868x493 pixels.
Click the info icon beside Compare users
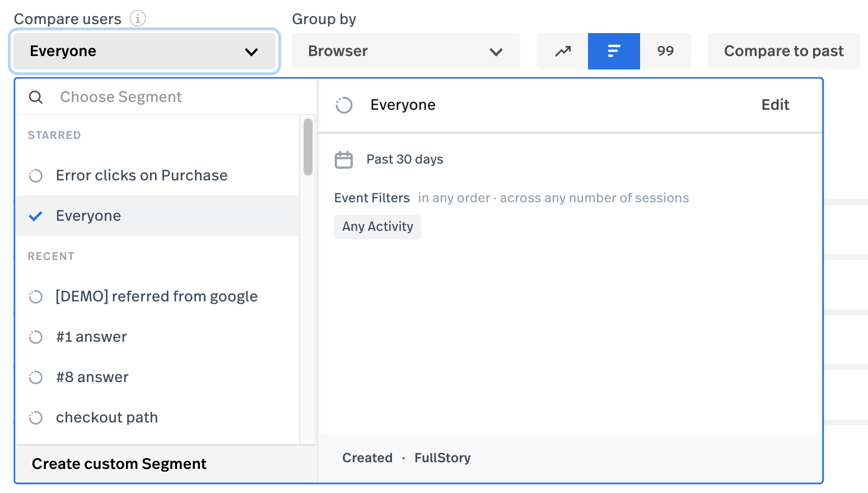coord(138,18)
